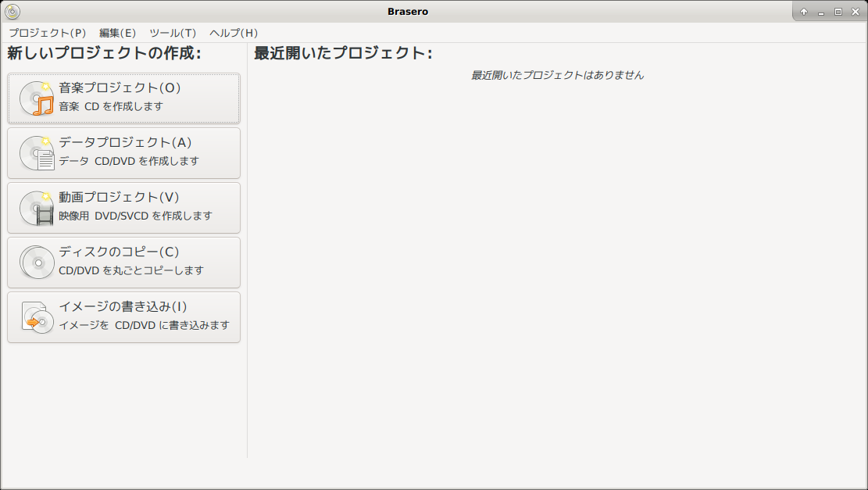
Task: Start a 動画プロジェクト(V) video project
Action: tap(124, 208)
